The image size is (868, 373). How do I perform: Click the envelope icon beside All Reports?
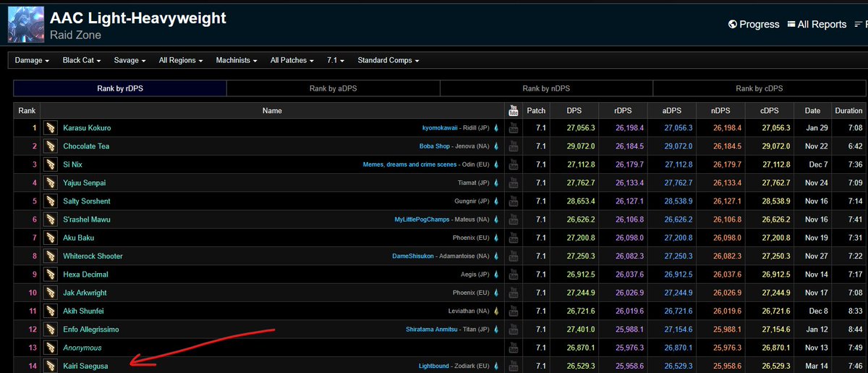(790, 24)
